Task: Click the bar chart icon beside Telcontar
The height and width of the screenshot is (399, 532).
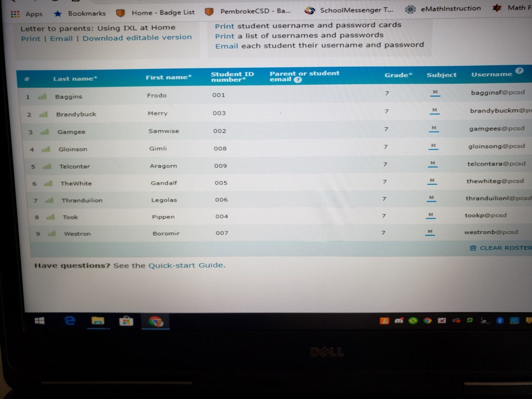Action: [47, 166]
